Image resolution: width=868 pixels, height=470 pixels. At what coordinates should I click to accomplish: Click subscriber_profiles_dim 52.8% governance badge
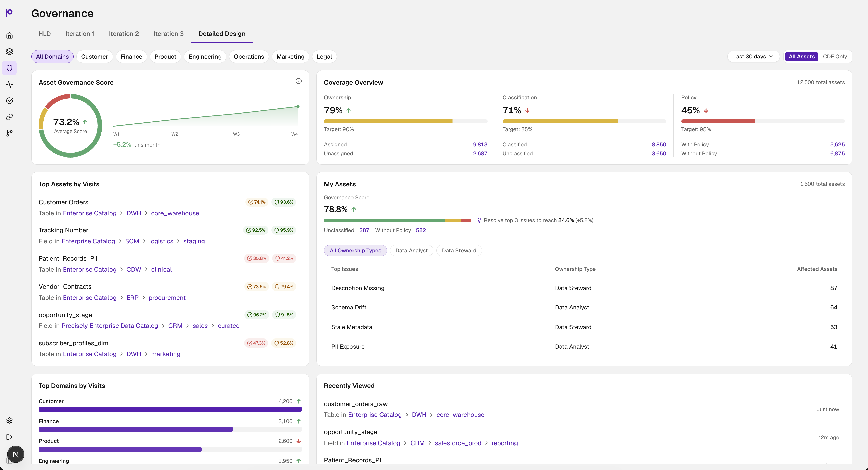284,343
